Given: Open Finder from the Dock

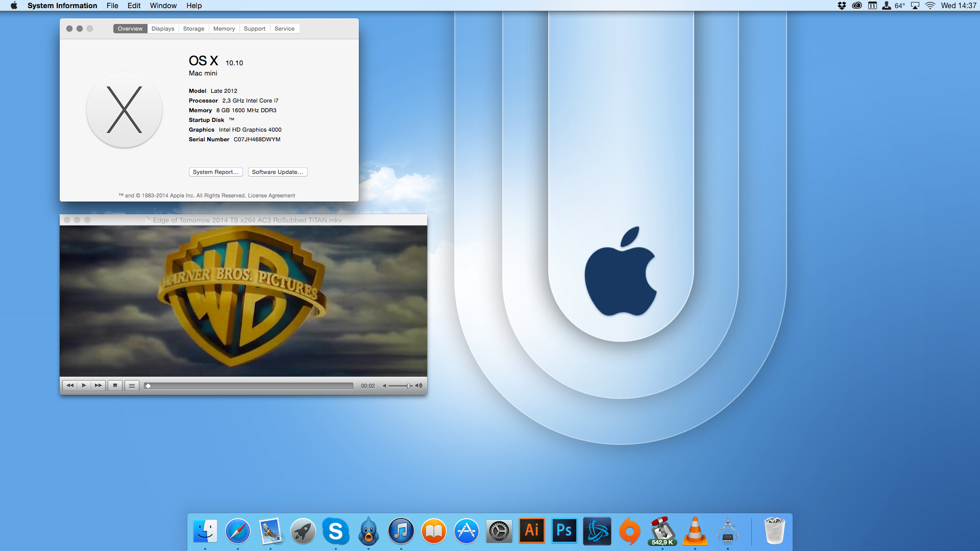Looking at the screenshot, I should (x=205, y=532).
